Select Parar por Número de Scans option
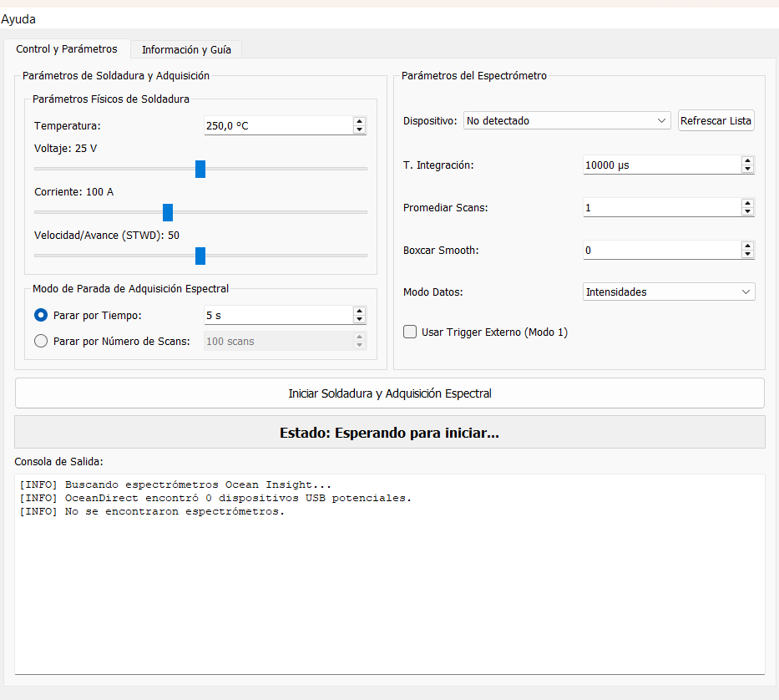 41,341
